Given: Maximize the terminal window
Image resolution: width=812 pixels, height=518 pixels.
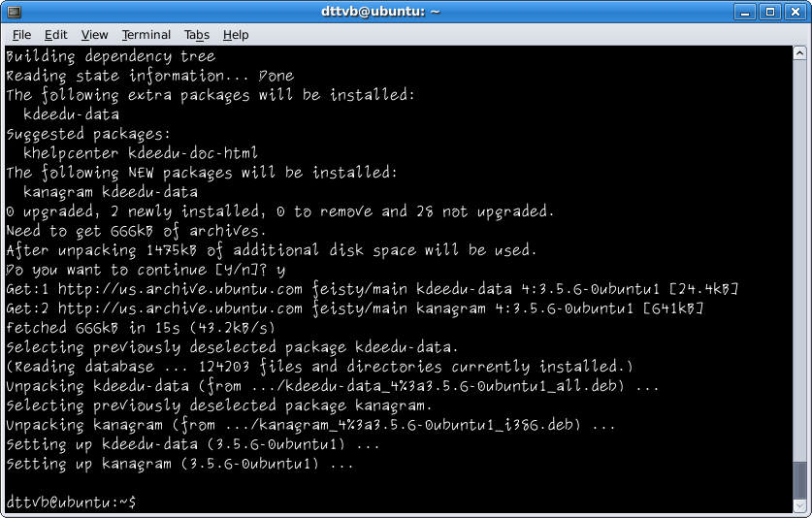Looking at the screenshot, I should [x=770, y=12].
